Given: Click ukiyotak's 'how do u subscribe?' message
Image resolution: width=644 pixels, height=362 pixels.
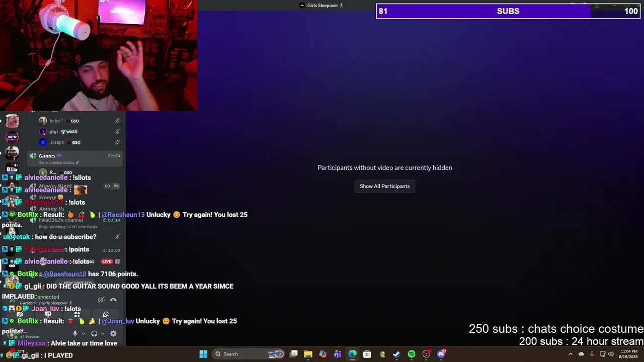Looking at the screenshot, I should [x=49, y=237].
